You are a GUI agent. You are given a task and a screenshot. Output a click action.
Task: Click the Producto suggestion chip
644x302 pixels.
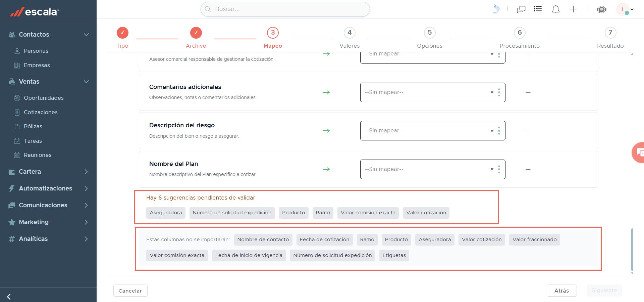(x=293, y=213)
